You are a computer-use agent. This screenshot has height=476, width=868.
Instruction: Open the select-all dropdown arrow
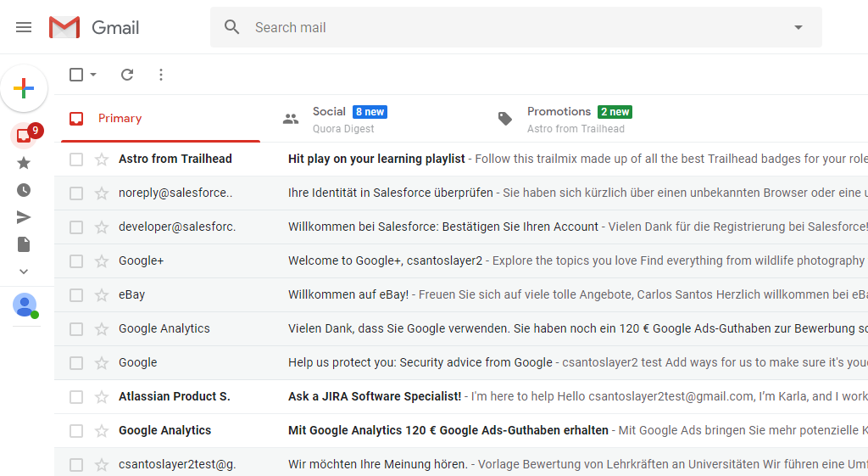coord(93,75)
